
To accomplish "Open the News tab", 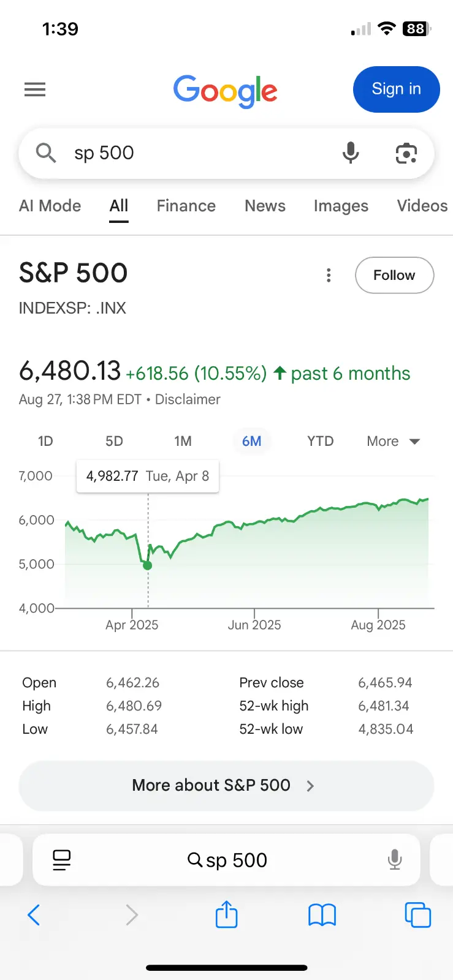I will click(265, 206).
